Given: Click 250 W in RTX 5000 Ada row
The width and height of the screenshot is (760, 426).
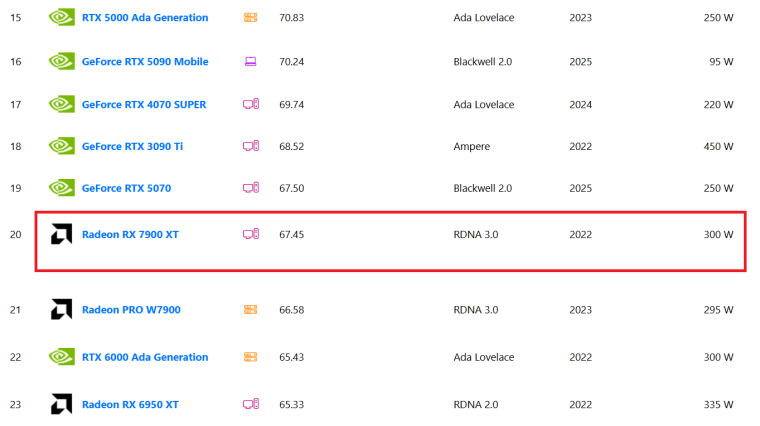Looking at the screenshot, I should (718, 18).
